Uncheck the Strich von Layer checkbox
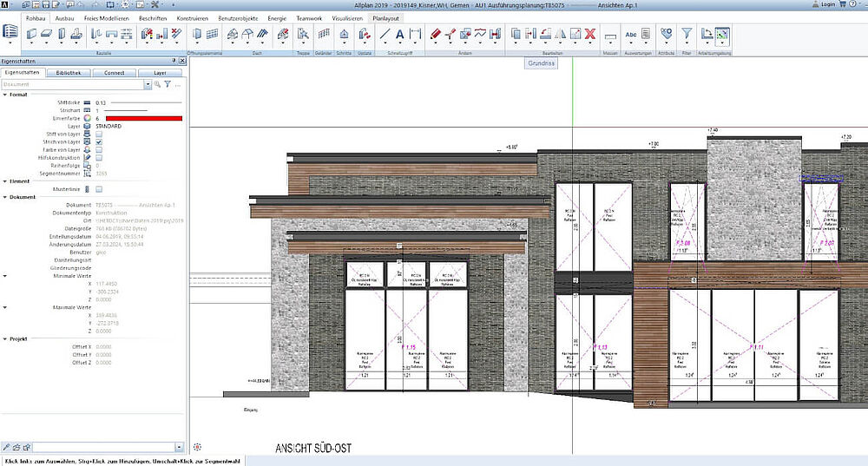The width and height of the screenshot is (868, 466). tap(99, 141)
